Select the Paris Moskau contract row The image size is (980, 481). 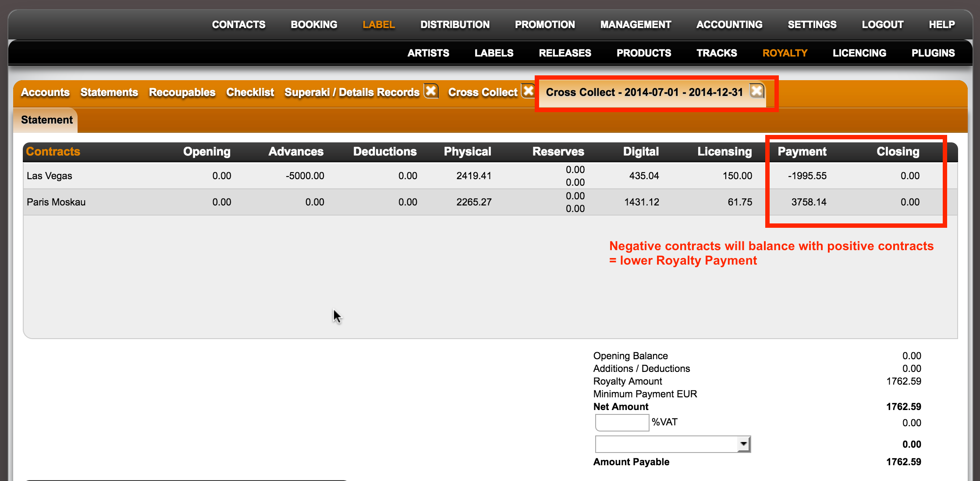pos(490,202)
